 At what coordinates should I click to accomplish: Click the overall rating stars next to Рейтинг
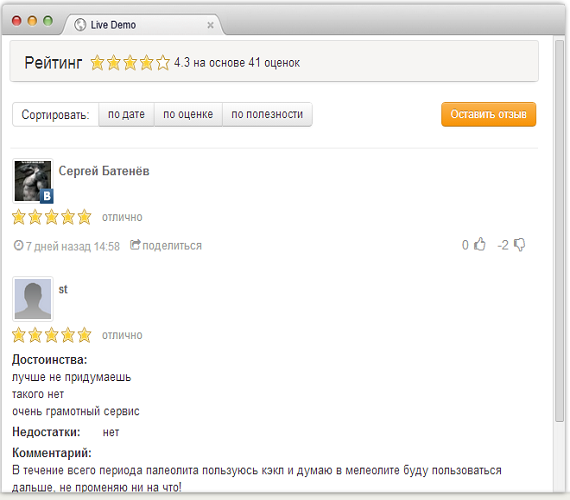[x=130, y=63]
